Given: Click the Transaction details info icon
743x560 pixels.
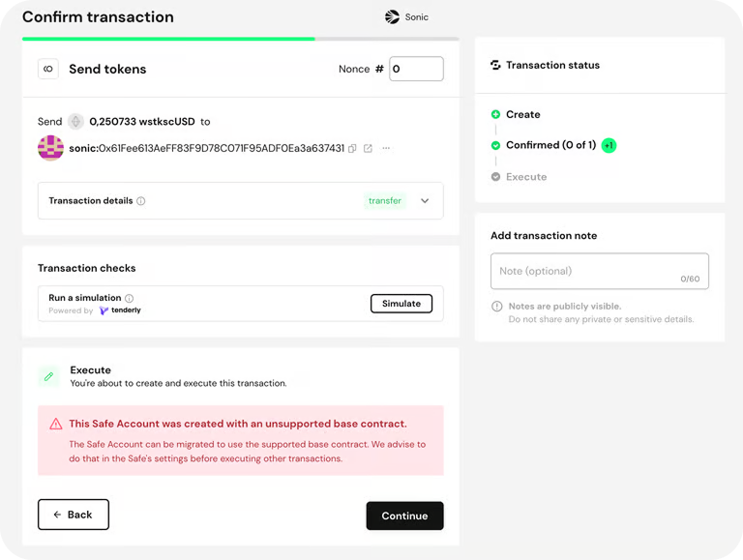Looking at the screenshot, I should pos(141,201).
